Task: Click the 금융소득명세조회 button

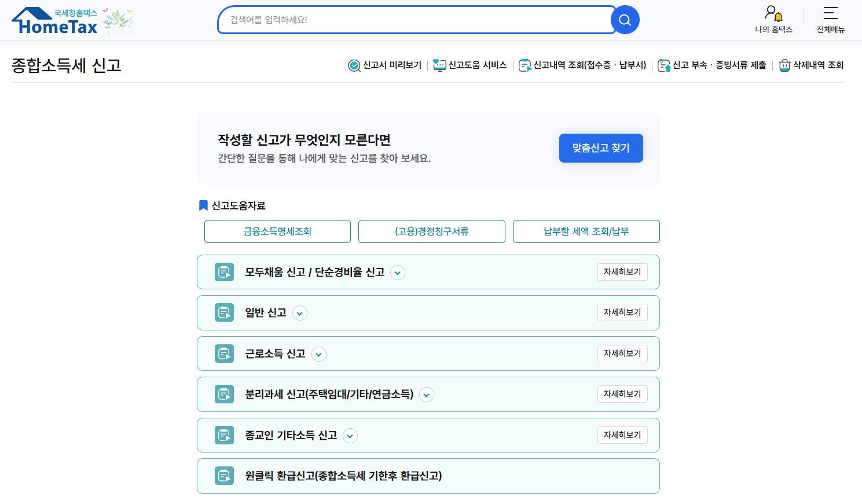Action: pyautogui.click(x=277, y=231)
